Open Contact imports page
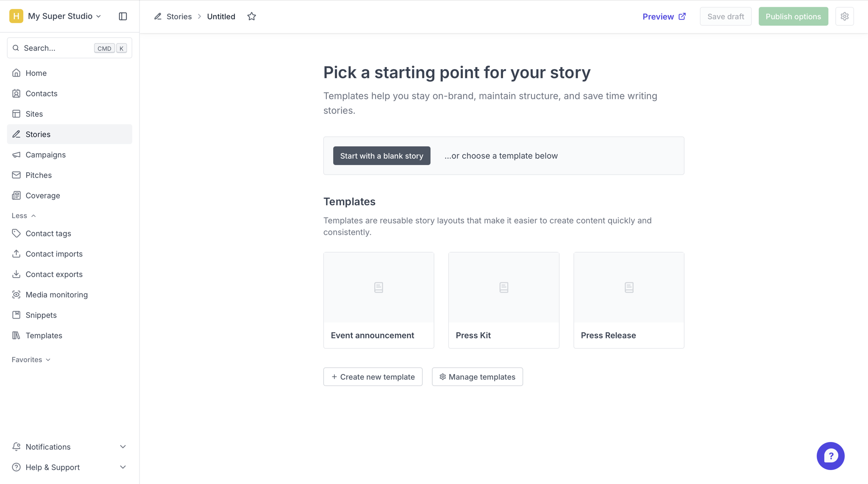Screen dimensions: 868x484 (54, 254)
